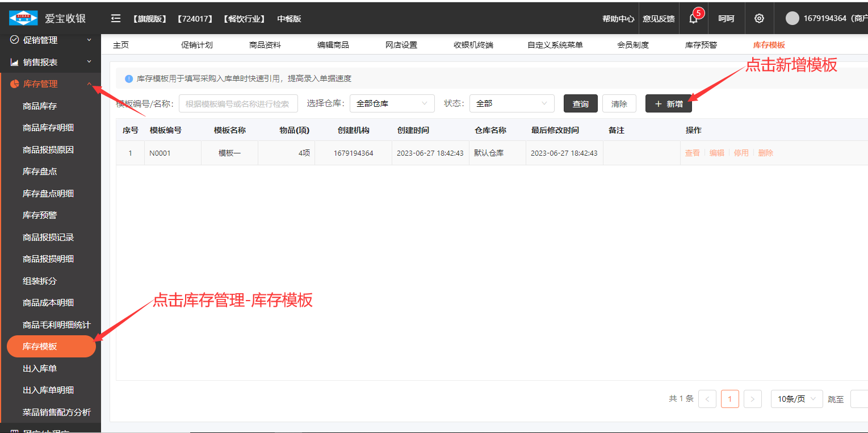868x433 pixels.
Task: Open 商品库存 in the sidebar
Action: 40,106
